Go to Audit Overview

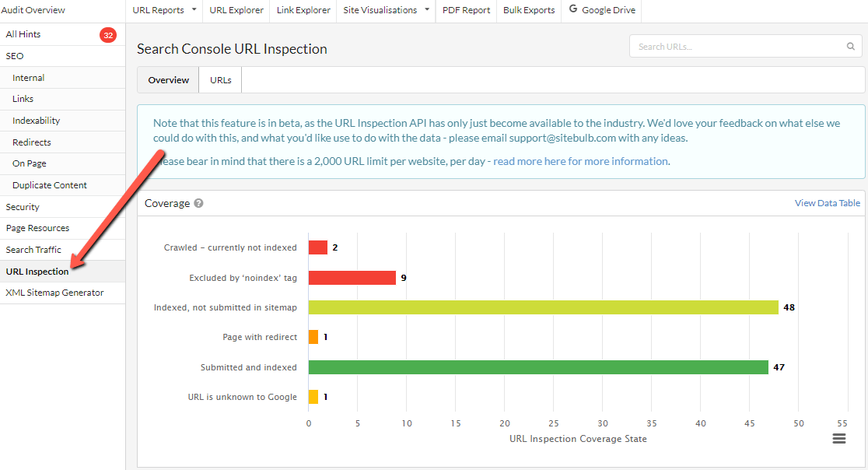[x=35, y=10]
